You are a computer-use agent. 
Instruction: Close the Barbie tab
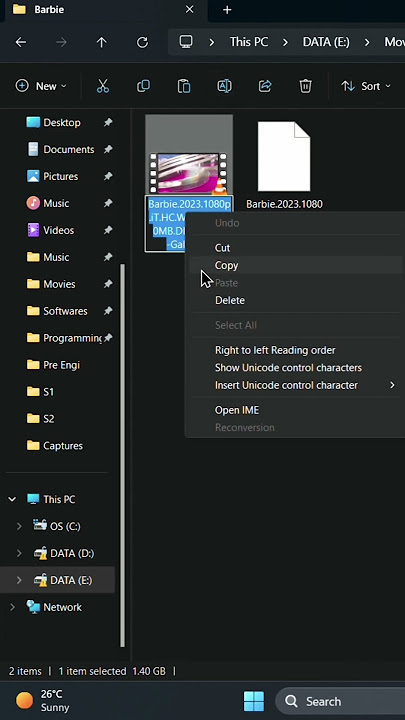pos(189,10)
